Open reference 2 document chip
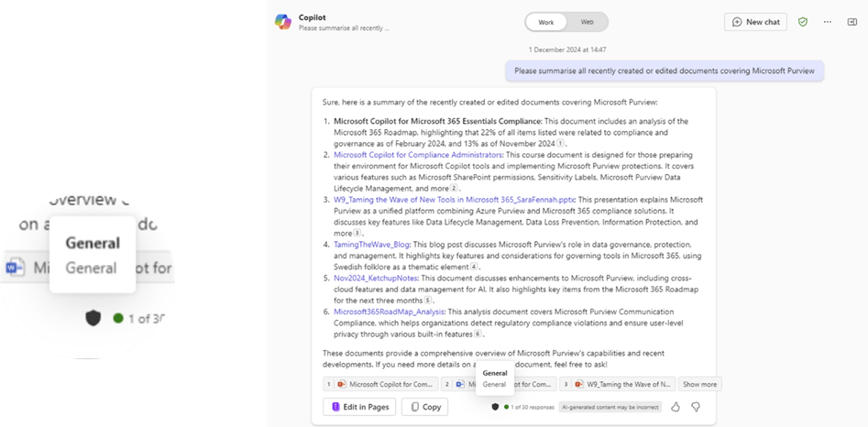The height and width of the screenshot is (427, 868). point(499,384)
